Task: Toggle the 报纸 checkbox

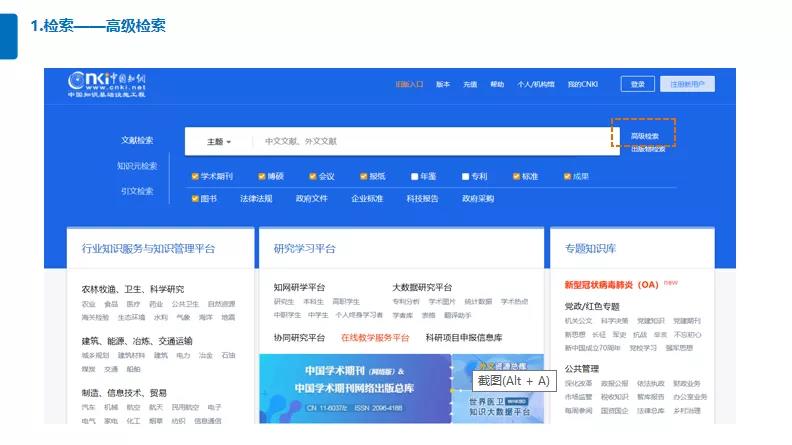Action: [363, 176]
